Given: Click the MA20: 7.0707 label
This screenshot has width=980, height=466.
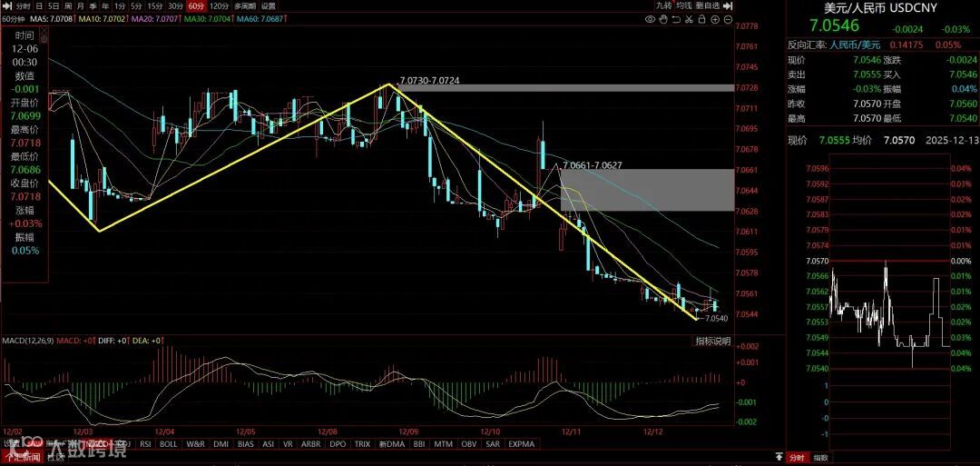Looking at the screenshot, I should [x=154, y=19].
